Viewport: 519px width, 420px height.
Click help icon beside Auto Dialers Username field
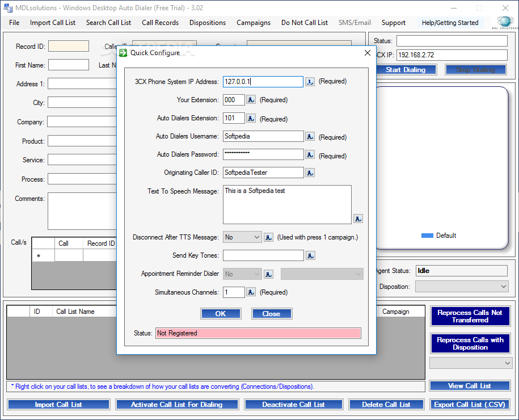pyautogui.click(x=310, y=136)
